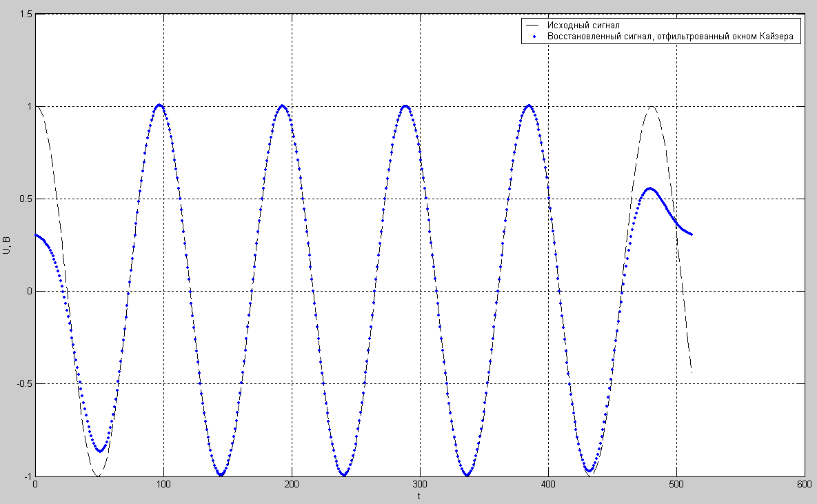
Task: Click the y-axis tick label 1.5
Action: point(24,14)
